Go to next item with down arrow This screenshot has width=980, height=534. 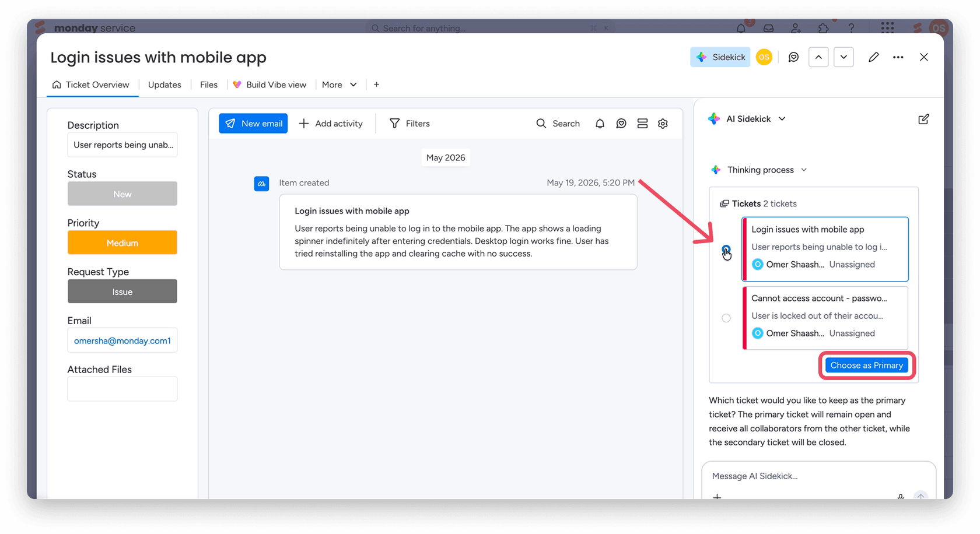[x=843, y=57]
